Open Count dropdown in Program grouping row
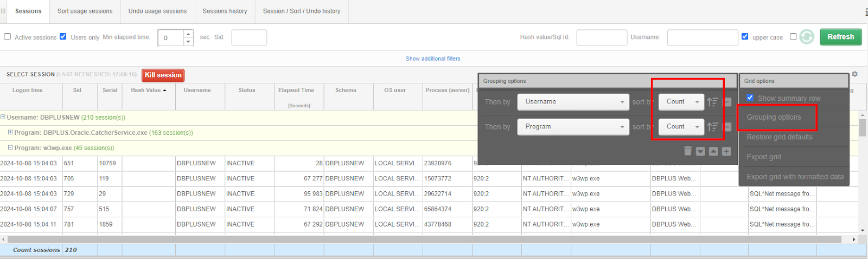Viewport: 868px width, 259px height. [681, 127]
